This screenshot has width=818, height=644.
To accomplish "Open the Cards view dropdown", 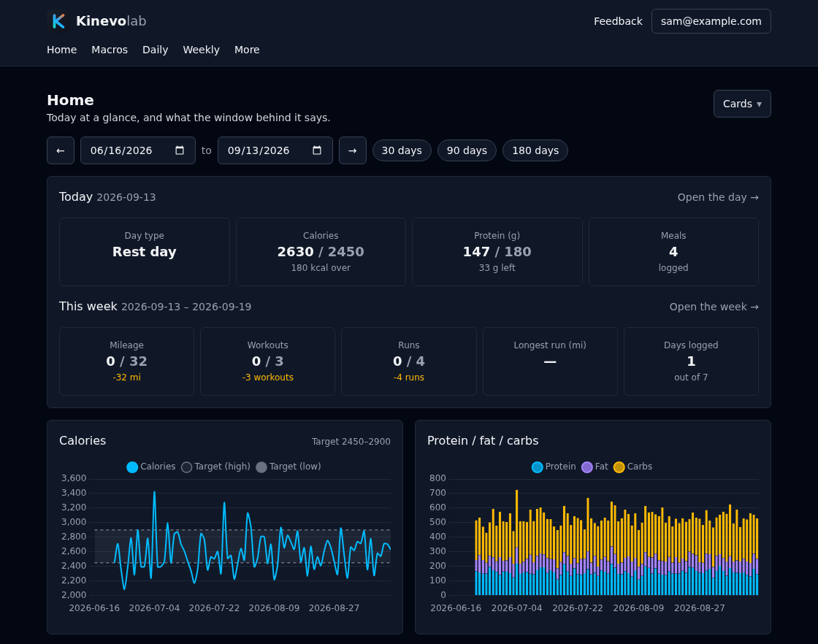I will [x=742, y=104].
